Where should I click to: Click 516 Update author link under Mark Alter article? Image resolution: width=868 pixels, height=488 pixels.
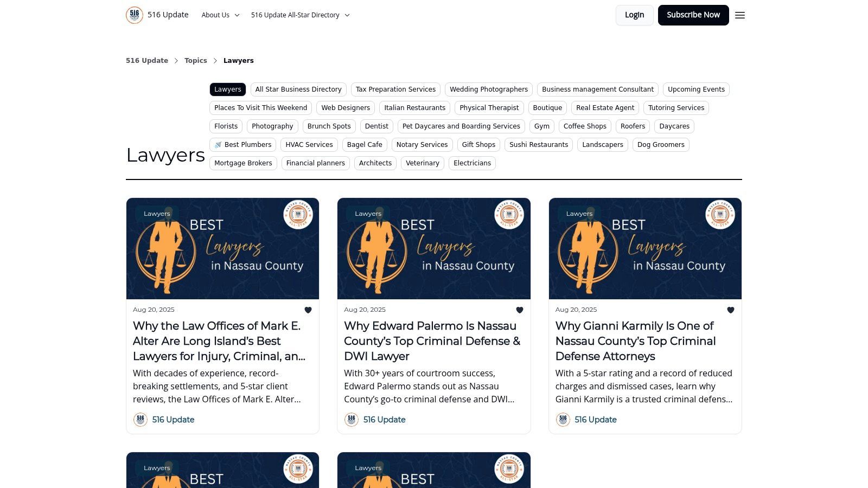[173, 420]
